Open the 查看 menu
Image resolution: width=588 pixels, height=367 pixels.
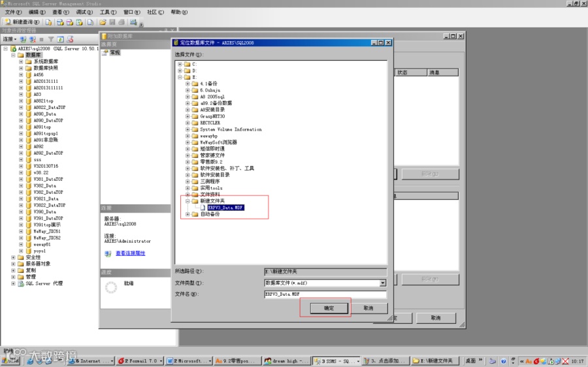pyautogui.click(x=60, y=12)
